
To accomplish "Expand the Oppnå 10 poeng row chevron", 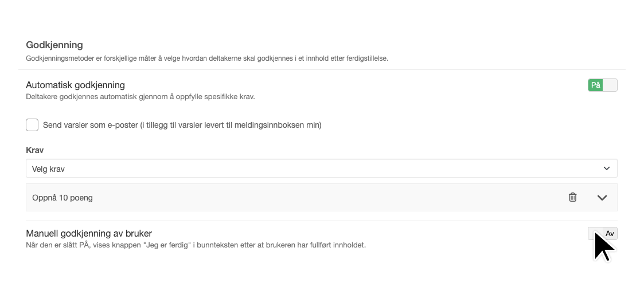I will 602,198.
